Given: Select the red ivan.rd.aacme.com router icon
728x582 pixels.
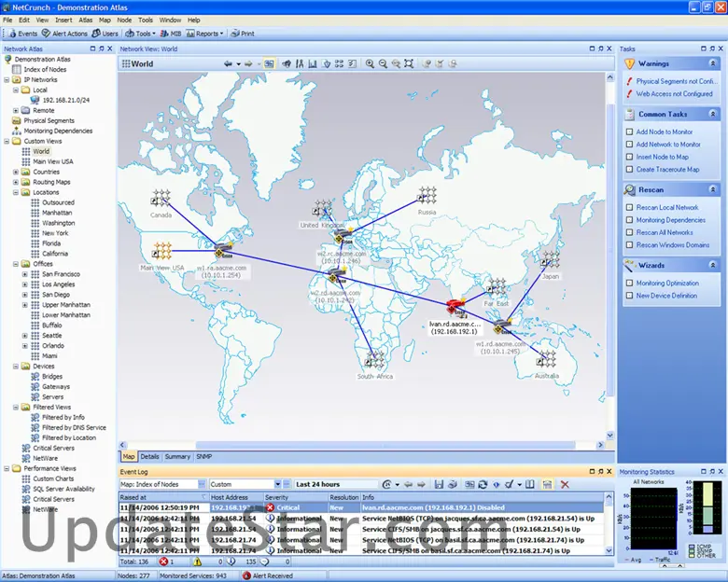Looking at the screenshot, I should (455, 307).
